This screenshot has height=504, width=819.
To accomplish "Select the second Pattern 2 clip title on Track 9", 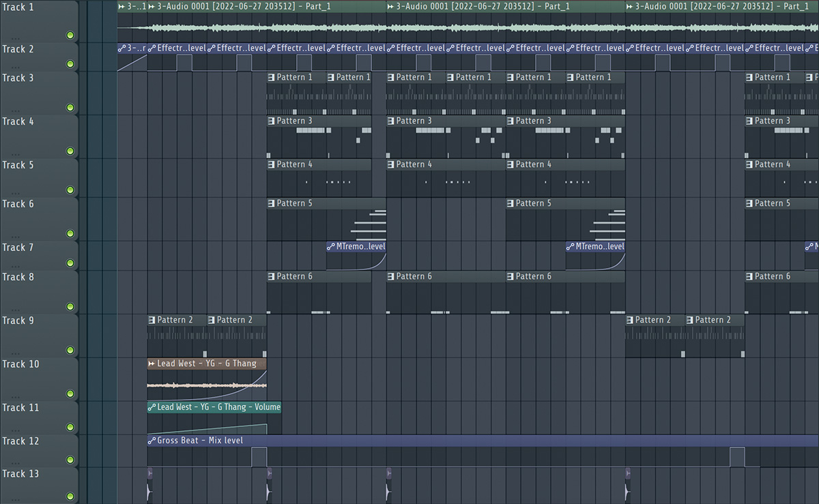I will pyautogui.click(x=235, y=320).
